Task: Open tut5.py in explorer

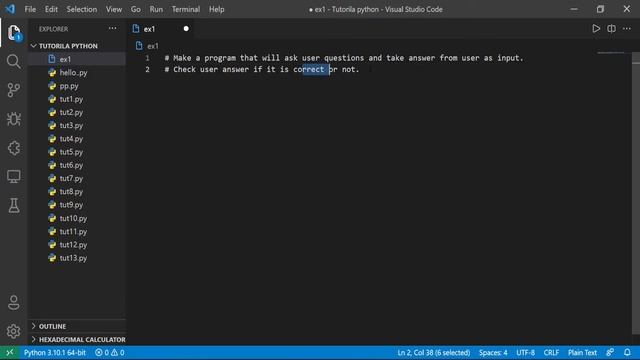Action: tap(77, 152)
